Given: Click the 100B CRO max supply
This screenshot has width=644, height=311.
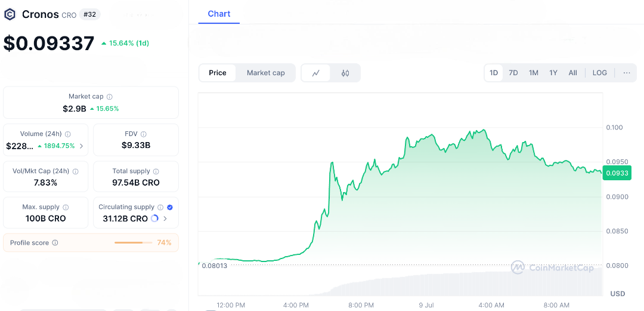Looking at the screenshot, I should point(45,218).
